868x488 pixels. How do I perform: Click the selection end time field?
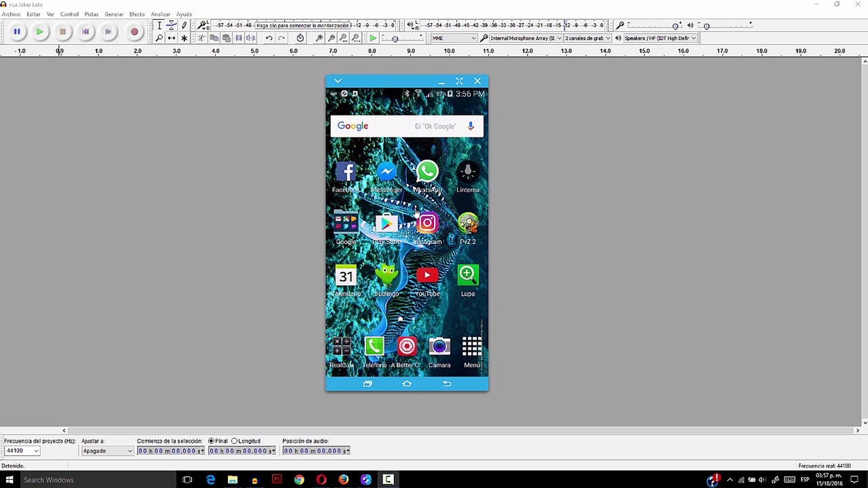pyautogui.click(x=242, y=451)
